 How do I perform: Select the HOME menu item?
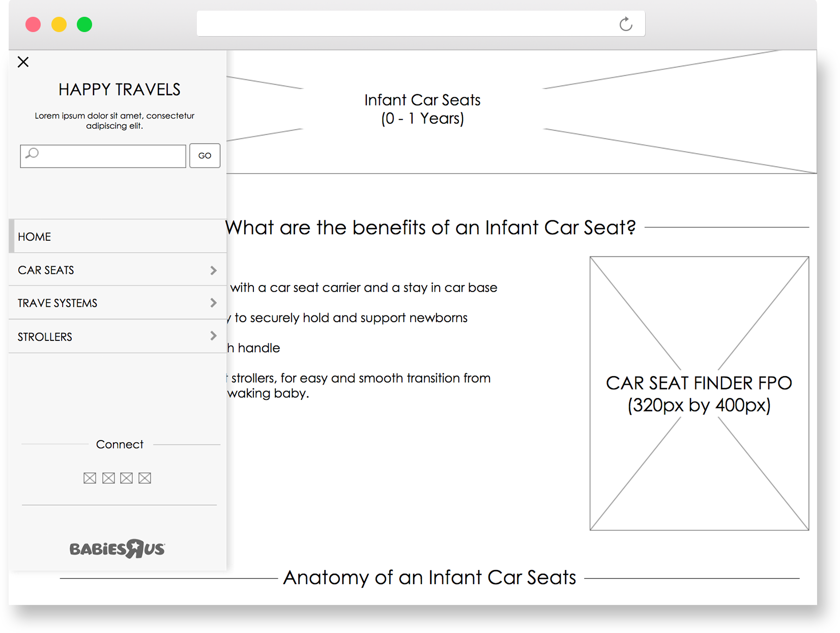click(118, 236)
